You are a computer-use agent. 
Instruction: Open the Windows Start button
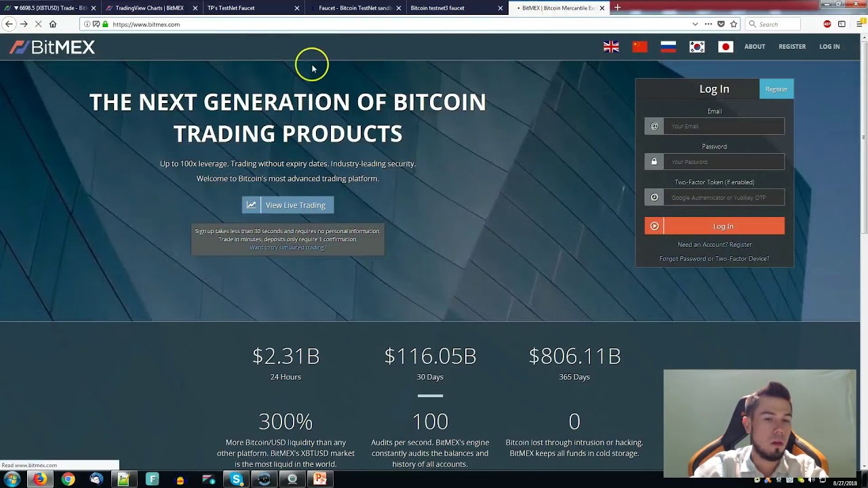[x=12, y=479]
